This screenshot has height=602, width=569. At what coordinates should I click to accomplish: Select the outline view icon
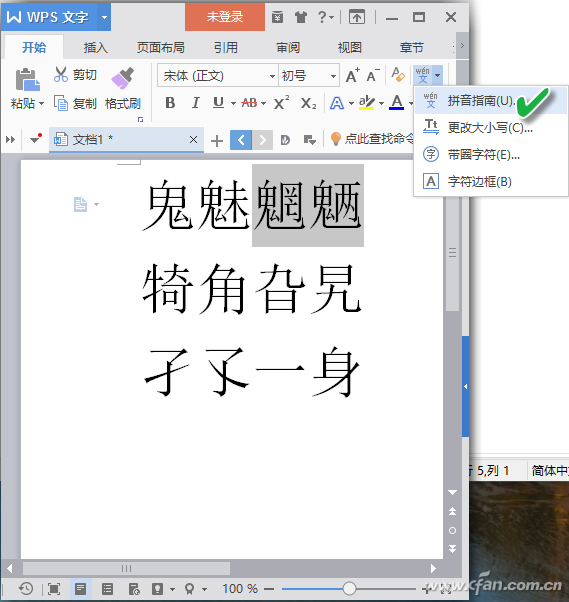107,589
